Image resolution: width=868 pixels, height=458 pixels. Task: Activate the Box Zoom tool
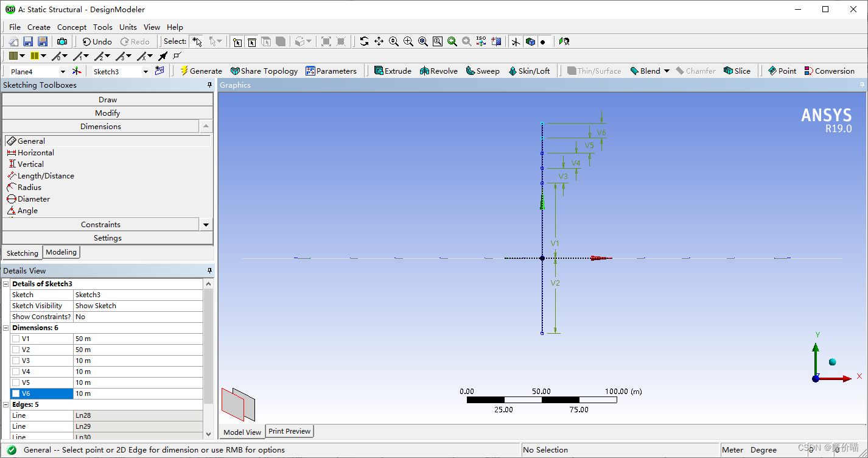tap(408, 41)
